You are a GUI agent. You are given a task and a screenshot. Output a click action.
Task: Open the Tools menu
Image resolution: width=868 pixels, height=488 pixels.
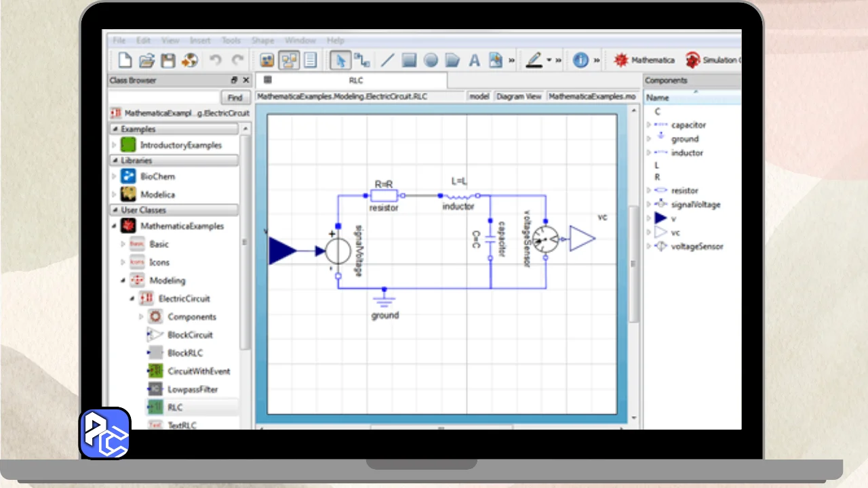pos(231,41)
